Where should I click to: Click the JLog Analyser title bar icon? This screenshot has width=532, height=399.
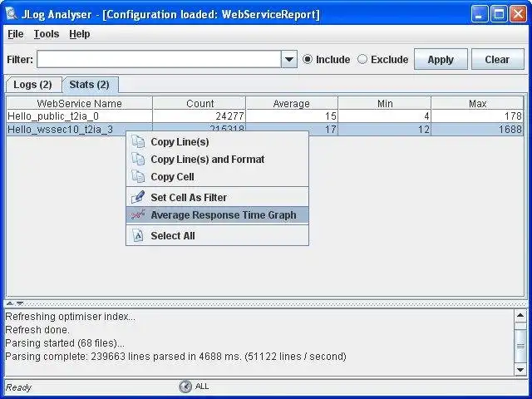pos(12,14)
